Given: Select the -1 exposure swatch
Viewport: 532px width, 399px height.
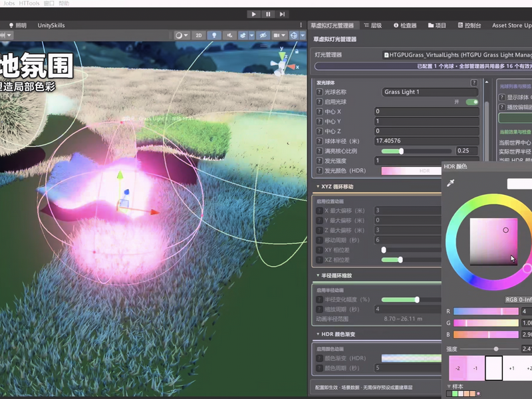Looking at the screenshot, I should tap(475, 368).
